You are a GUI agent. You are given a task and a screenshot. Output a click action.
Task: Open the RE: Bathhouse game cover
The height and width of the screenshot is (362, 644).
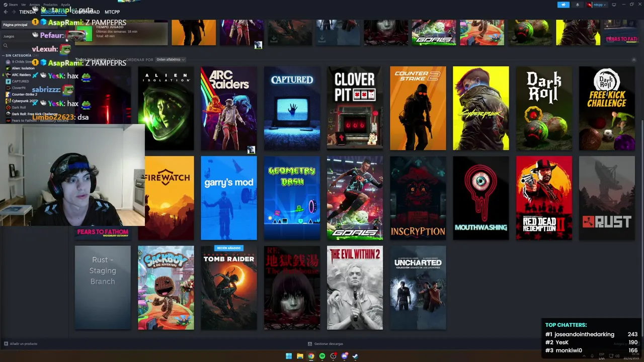(x=292, y=288)
